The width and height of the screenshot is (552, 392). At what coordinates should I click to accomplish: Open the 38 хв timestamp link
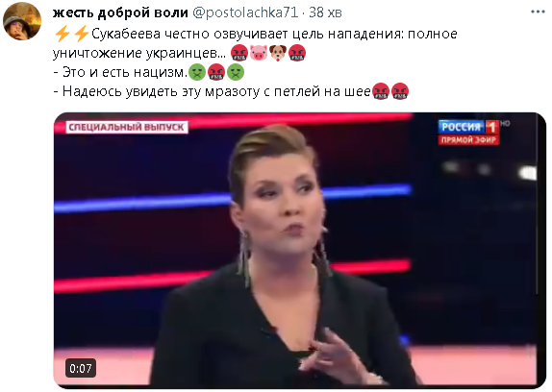325,12
